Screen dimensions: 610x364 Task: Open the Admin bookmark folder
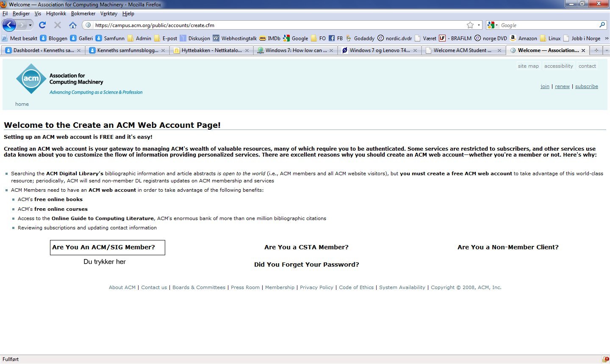[139, 38]
